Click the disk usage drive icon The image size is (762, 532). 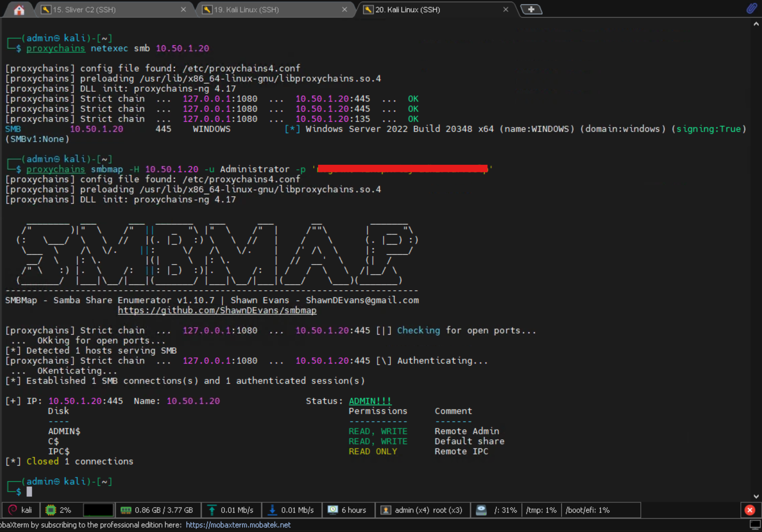[x=481, y=510]
